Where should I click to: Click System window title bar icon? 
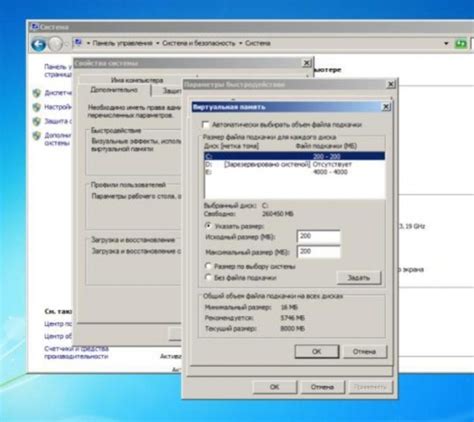click(x=34, y=27)
